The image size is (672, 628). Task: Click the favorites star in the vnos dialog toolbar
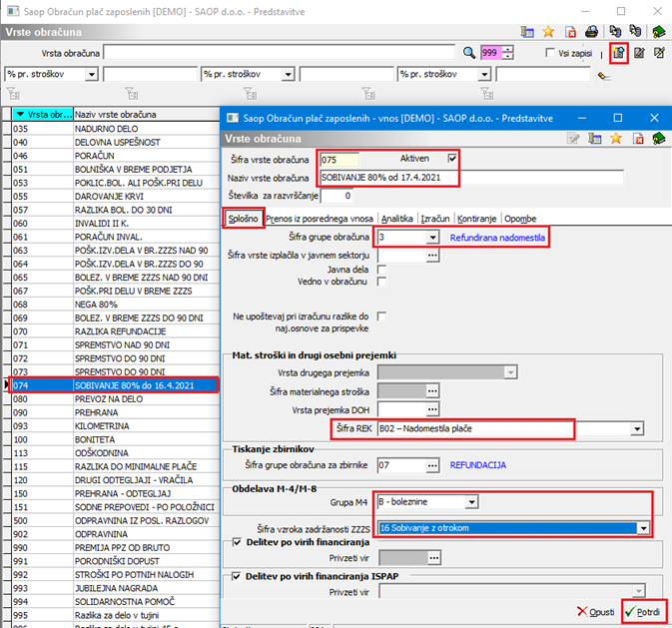(616, 139)
